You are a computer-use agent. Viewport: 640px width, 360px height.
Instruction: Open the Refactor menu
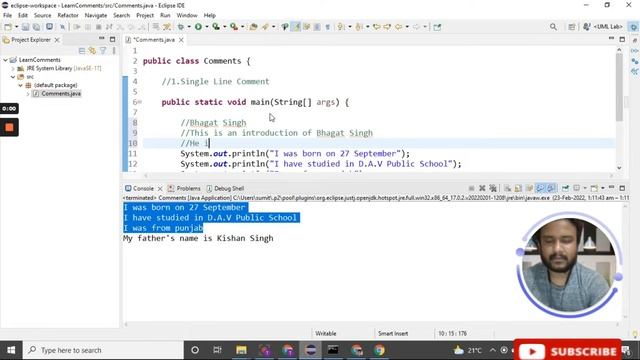[x=68, y=16]
